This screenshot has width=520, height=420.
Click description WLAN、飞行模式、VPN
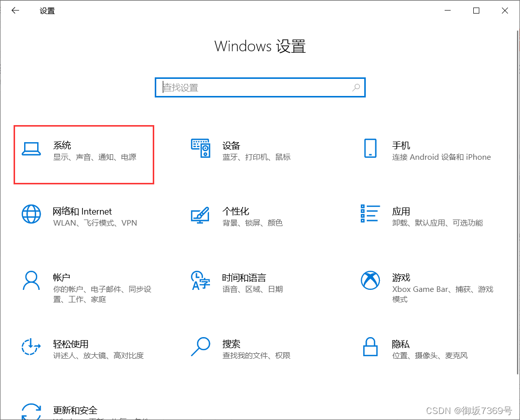[95, 223]
